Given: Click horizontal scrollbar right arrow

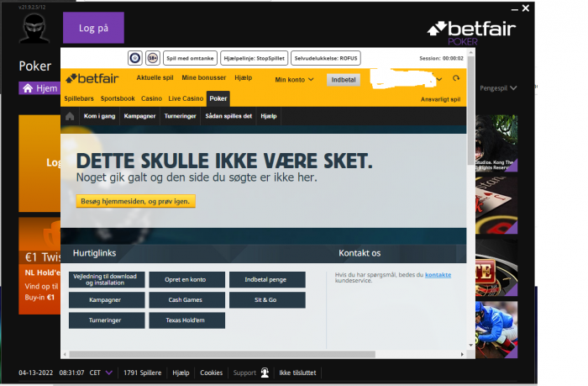Looking at the screenshot, I should [462, 354].
